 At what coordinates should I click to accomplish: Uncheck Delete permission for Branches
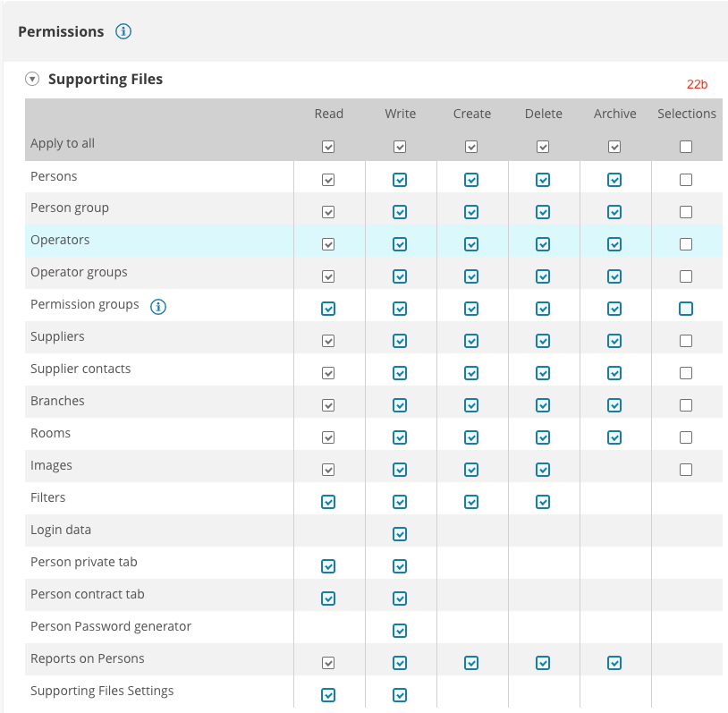coord(543,405)
